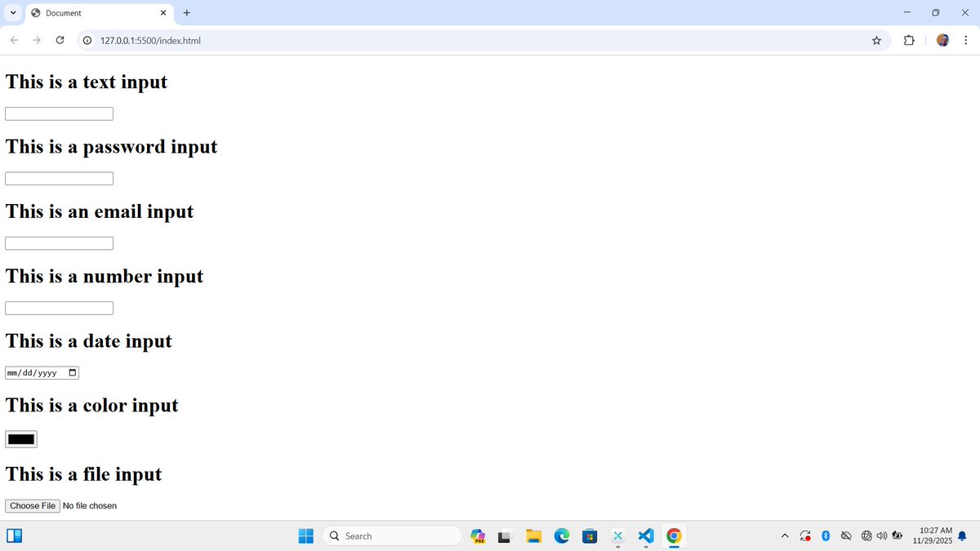The image size is (980, 551).
Task: Open the Chrome profile avatar
Action: pyautogui.click(x=942, y=40)
